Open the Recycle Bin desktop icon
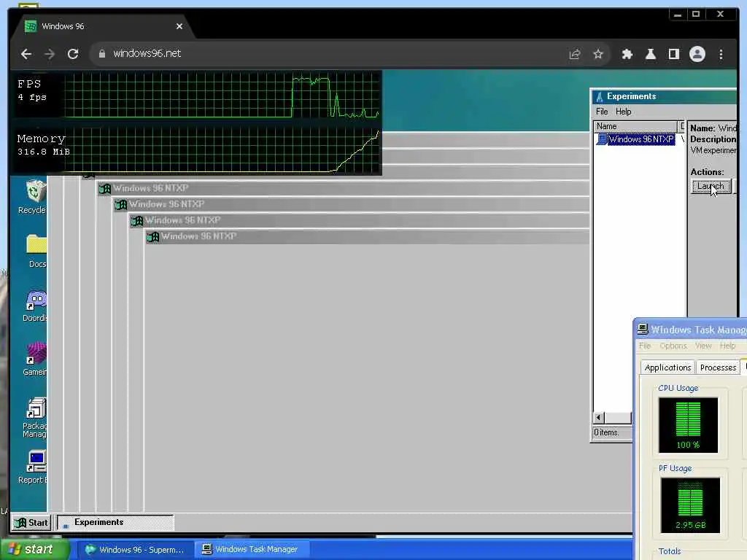747x560 pixels. pyautogui.click(x=34, y=197)
